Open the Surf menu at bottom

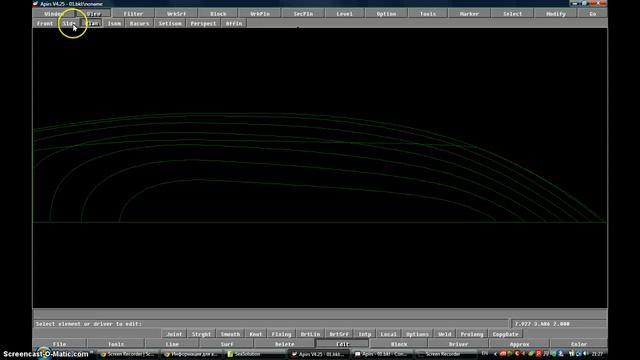(227, 344)
